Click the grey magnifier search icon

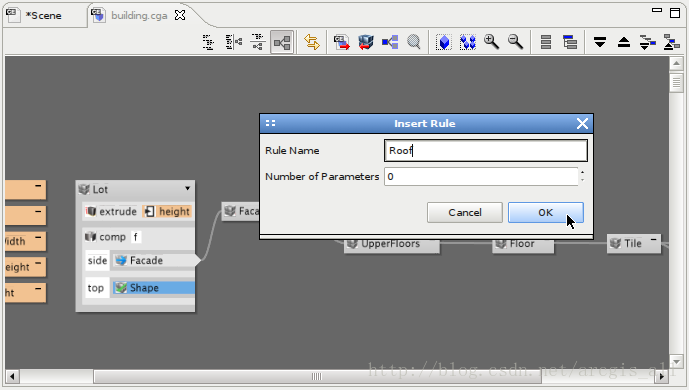point(413,42)
